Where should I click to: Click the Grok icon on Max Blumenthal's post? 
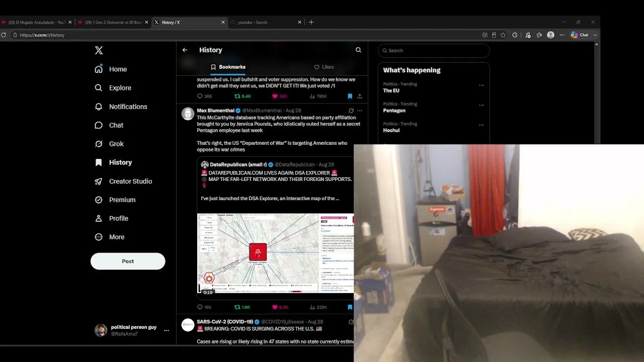tap(351, 111)
